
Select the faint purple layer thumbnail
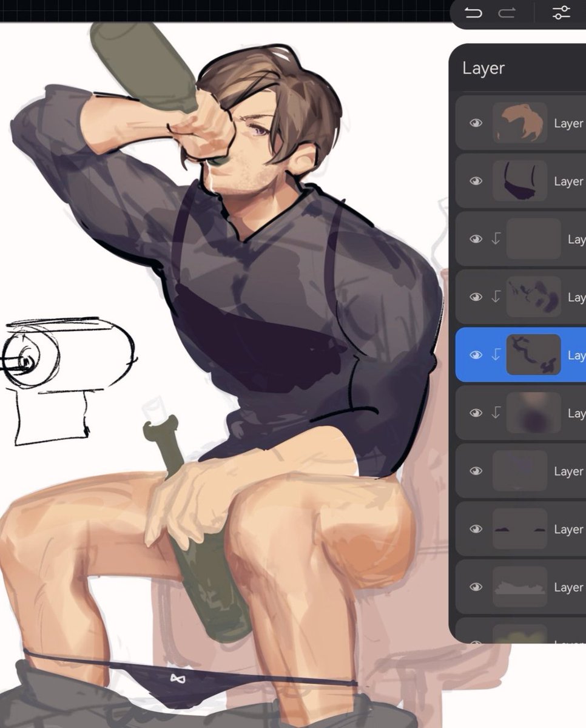coord(520,471)
